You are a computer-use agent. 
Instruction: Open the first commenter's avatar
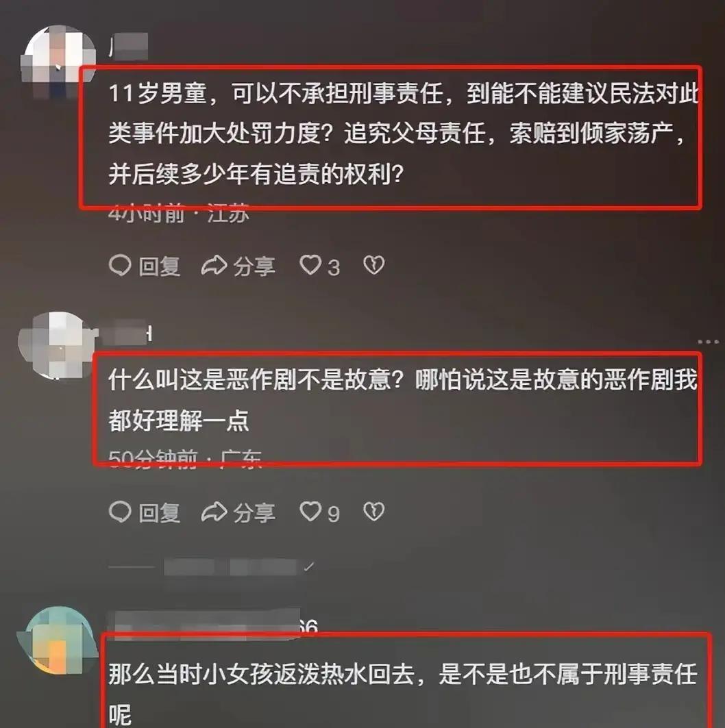tap(58, 61)
